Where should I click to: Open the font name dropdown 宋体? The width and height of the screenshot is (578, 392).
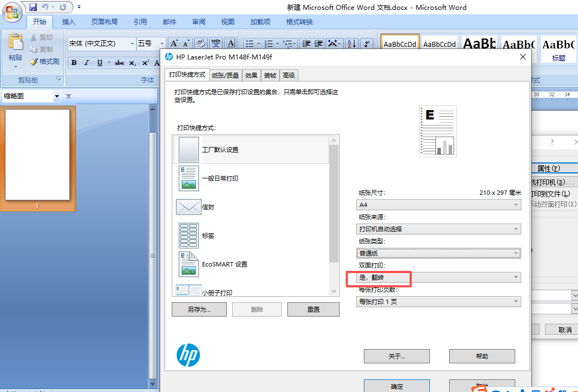(132, 44)
